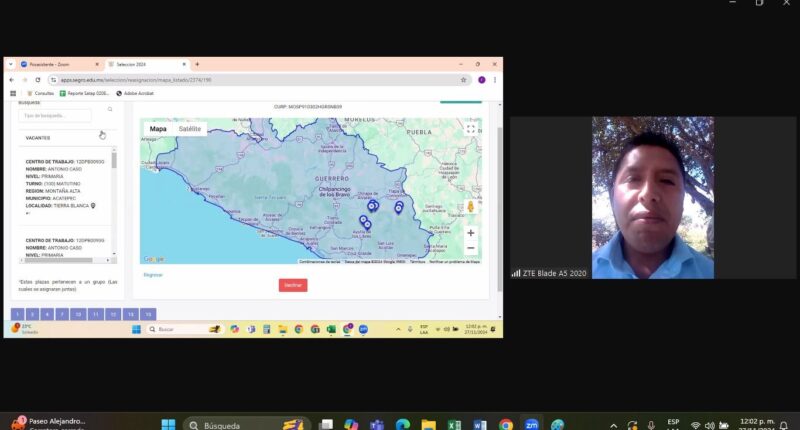Select the Street View pegman icon
Screen dimensions: 800x430
coord(470,207)
